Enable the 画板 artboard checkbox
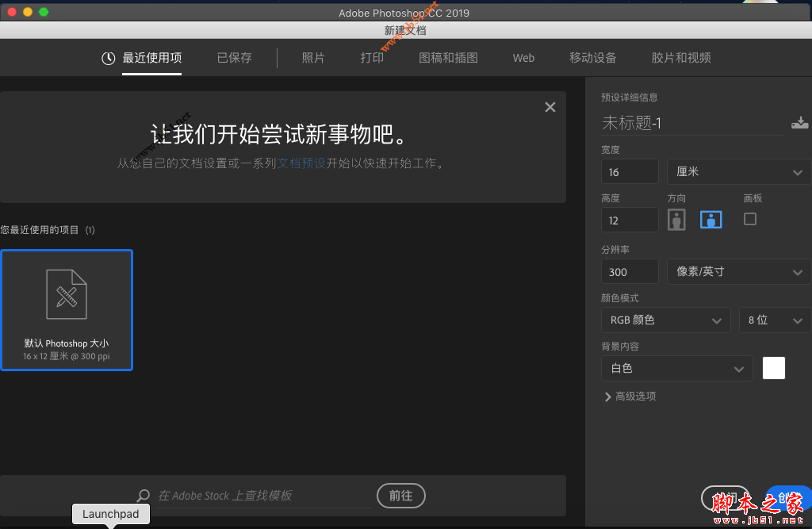The image size is (812, 529). click(x=750, y=219)
